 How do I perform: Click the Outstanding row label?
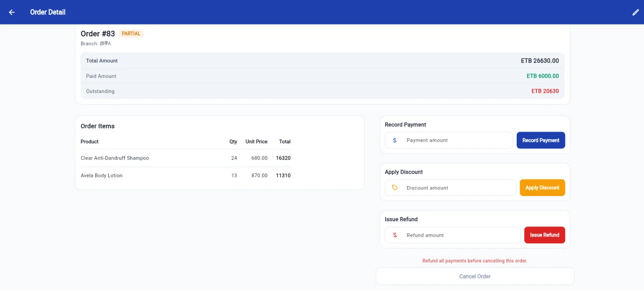point(100,91)
